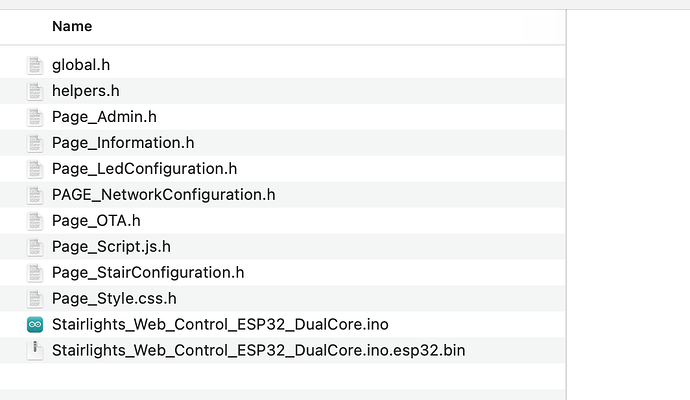
Task: Click the Page_Information.h file icon
Action: (x=35, y=143)
